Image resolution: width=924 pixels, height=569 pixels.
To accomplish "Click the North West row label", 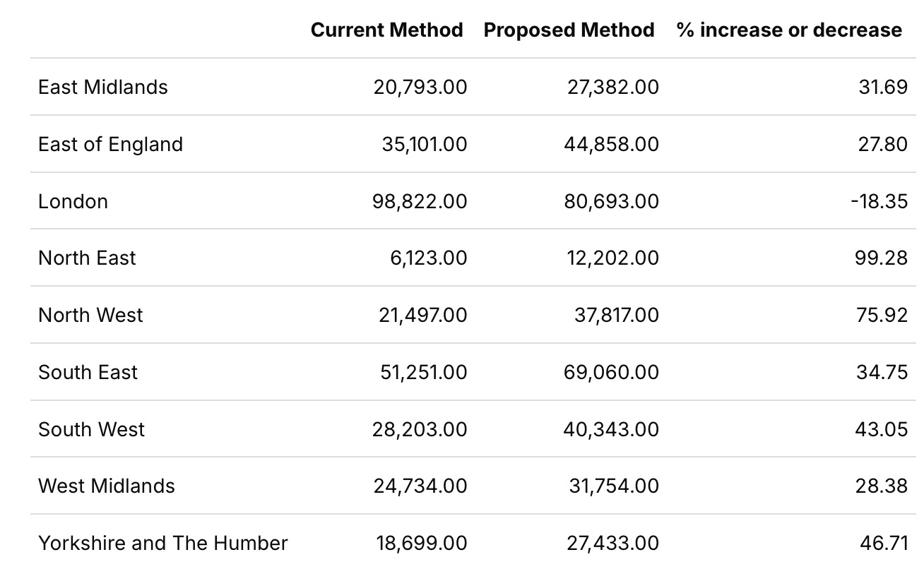I will pos(90,315).
